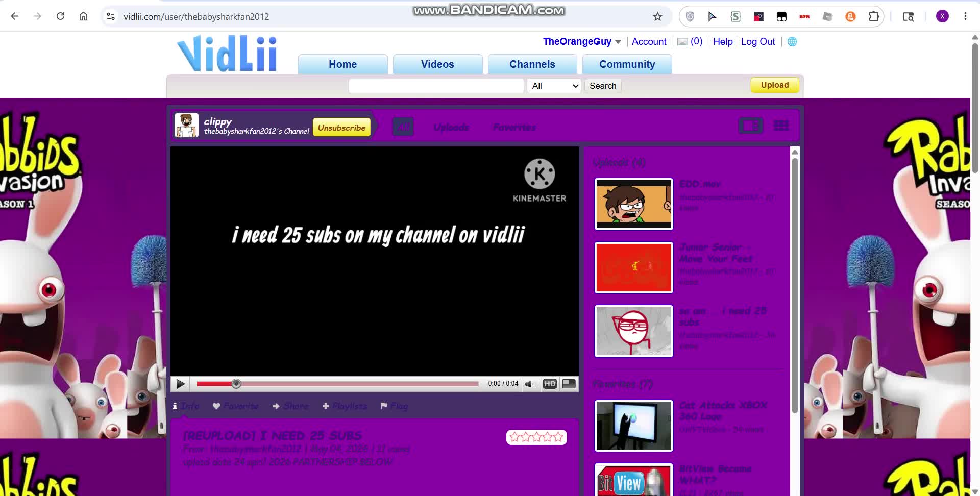This screenshot has height=496, width=980.
Task: Open Junior Senior Move Your Feet thumbnail
Action: click(x=634, y=268)
